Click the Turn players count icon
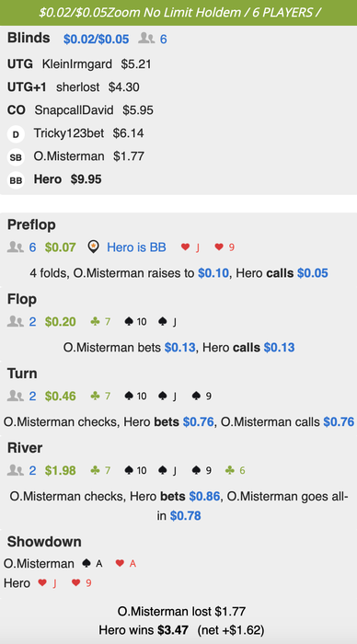Viewport: 357px width, 644px height. tap(16, 396)
